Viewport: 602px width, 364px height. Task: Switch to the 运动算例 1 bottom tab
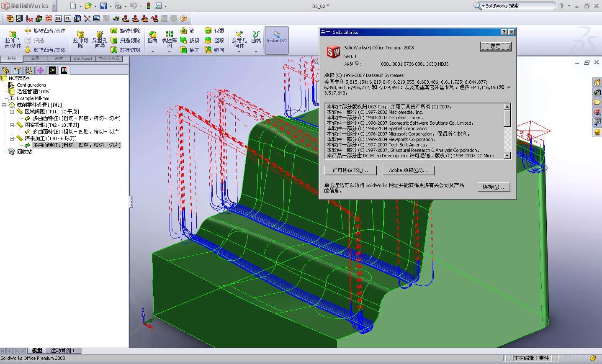pos(63,351)
